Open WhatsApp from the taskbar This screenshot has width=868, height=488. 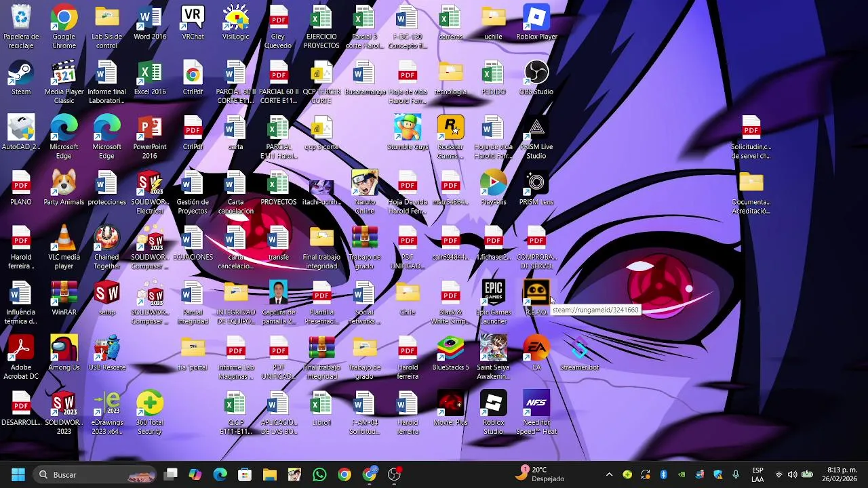click(x=319, y=474)
